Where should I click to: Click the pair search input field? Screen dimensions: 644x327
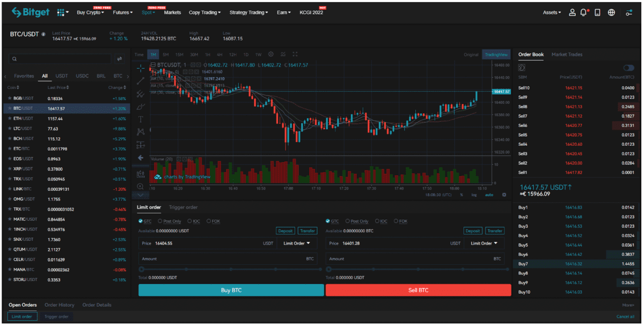pos(60,59)
